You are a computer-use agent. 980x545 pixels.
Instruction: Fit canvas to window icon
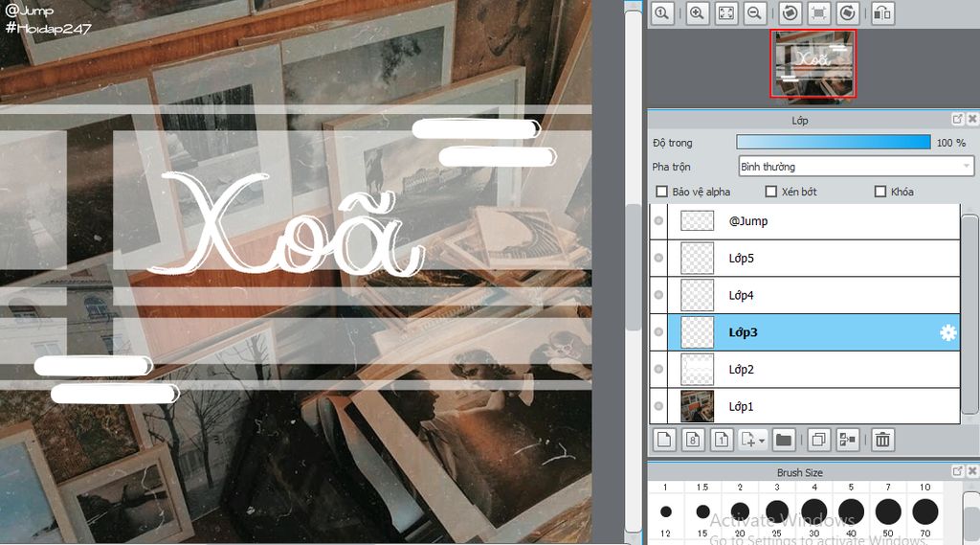726,13
